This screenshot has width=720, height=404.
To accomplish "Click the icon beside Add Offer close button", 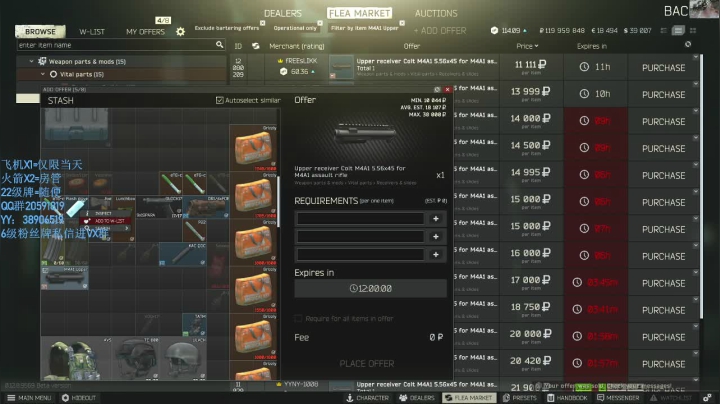I will tap(437, 90).
